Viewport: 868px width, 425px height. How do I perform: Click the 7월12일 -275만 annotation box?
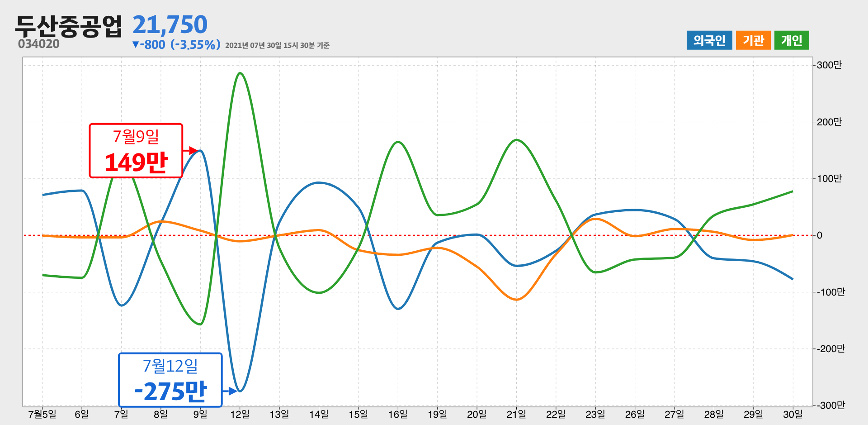tap(170, 380)
